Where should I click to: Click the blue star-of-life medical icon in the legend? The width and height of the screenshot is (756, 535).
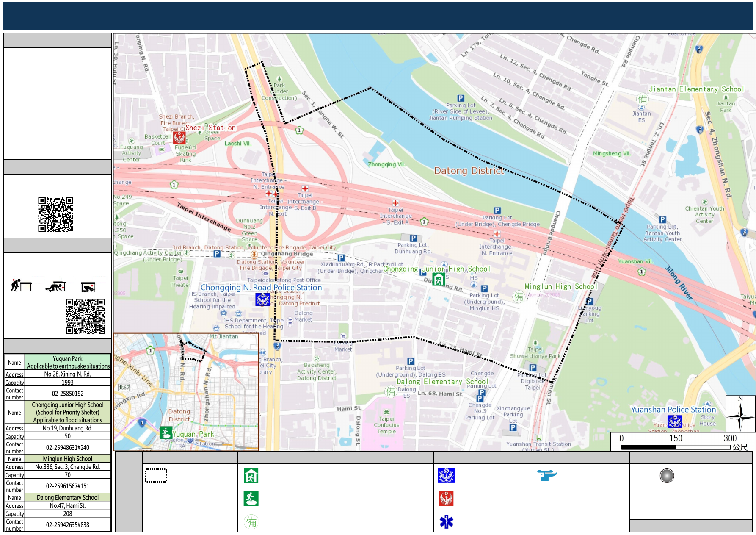coord(446,522)
